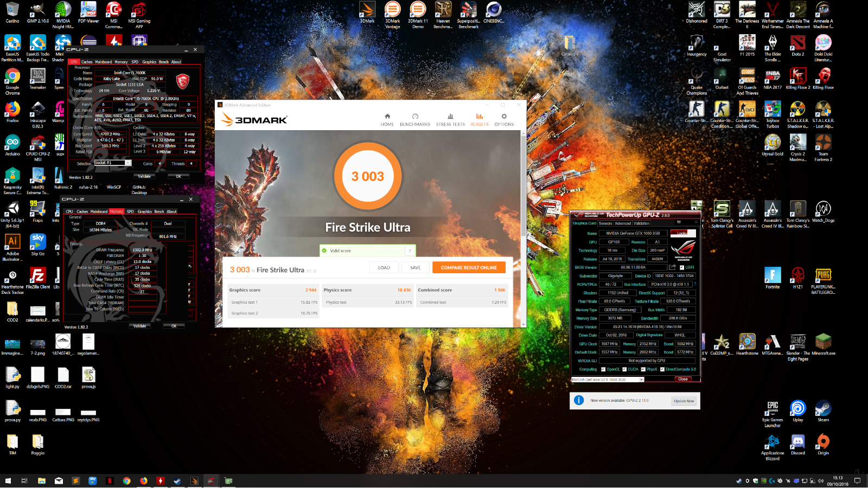Open CINEBENCH desktop shortcut
This screenshot has width=868, height=488.
coord(494,13)
